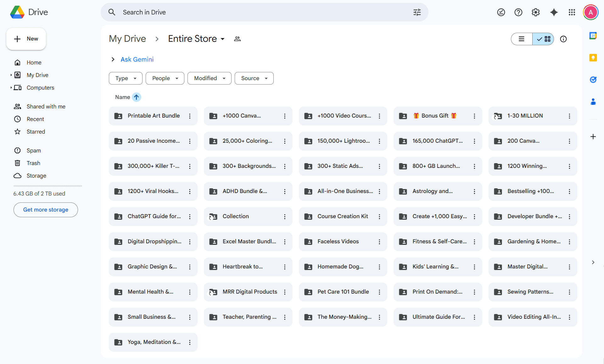Open Google Tasks side panel icon
Viewport: 604px width, 364px height.
[593, 80]
